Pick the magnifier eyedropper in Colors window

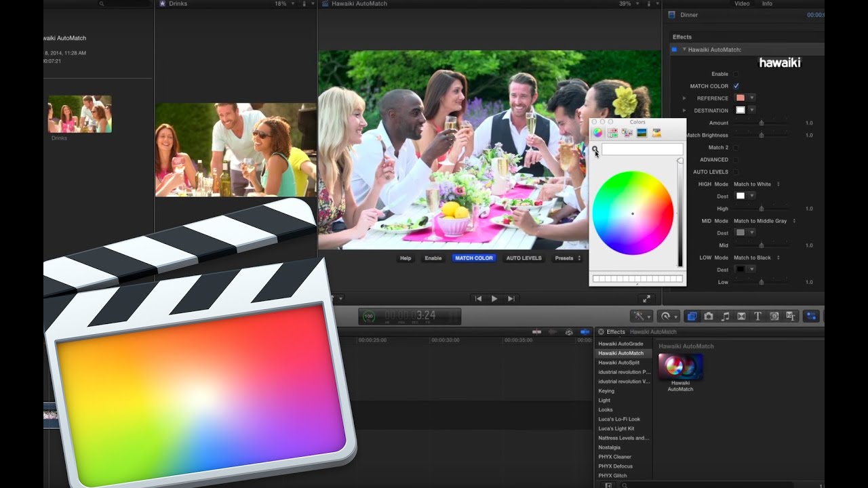click(x=595, y=150)
